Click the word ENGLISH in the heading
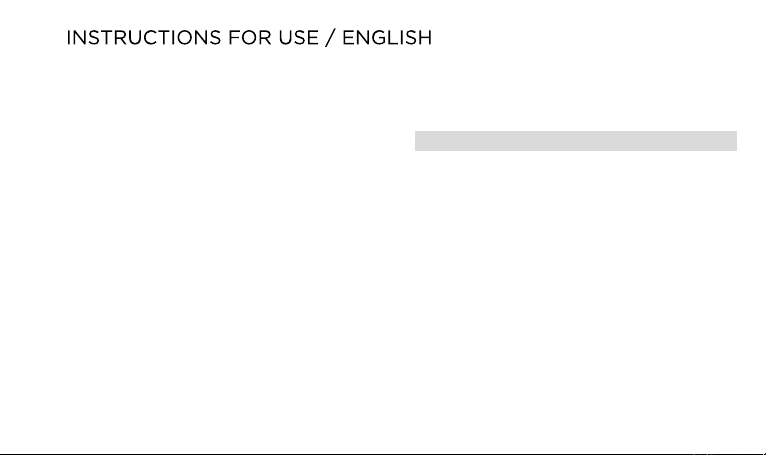This screenshot has width=766, height=455. (387, 38)
